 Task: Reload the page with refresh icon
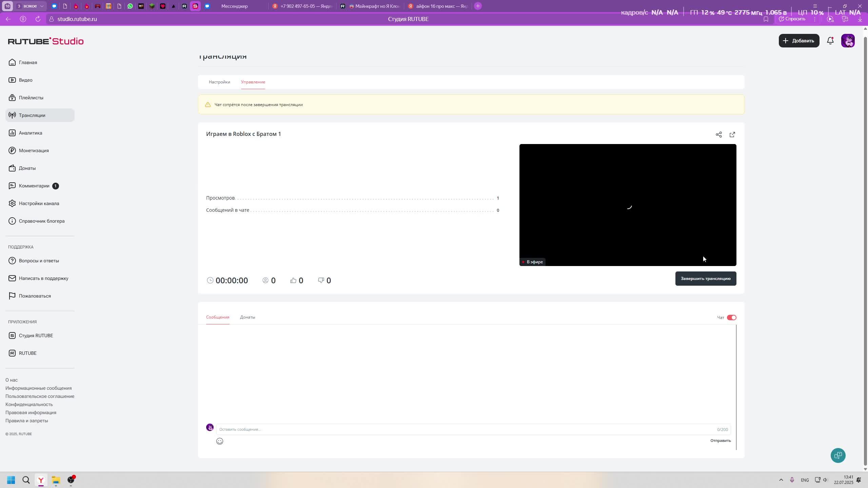(x=38, y=19)
